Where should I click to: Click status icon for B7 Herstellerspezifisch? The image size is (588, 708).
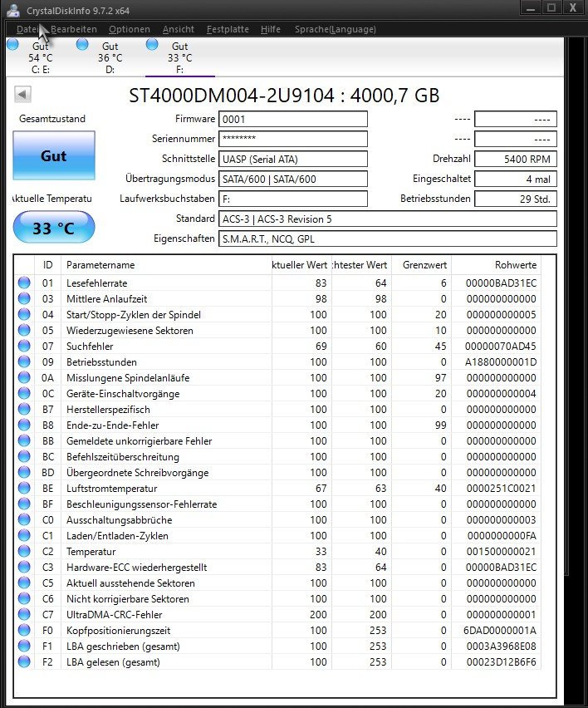coord(24,409)
